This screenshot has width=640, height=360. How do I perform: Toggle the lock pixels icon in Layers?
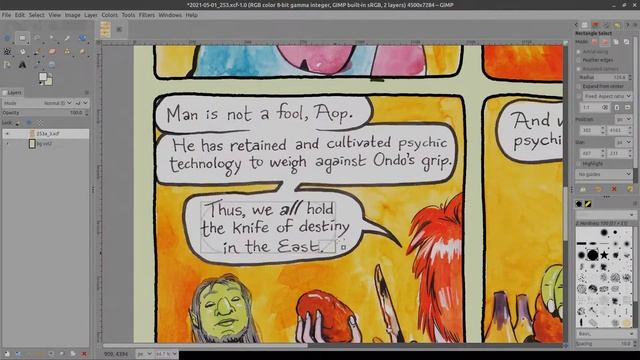coord(18,122)
